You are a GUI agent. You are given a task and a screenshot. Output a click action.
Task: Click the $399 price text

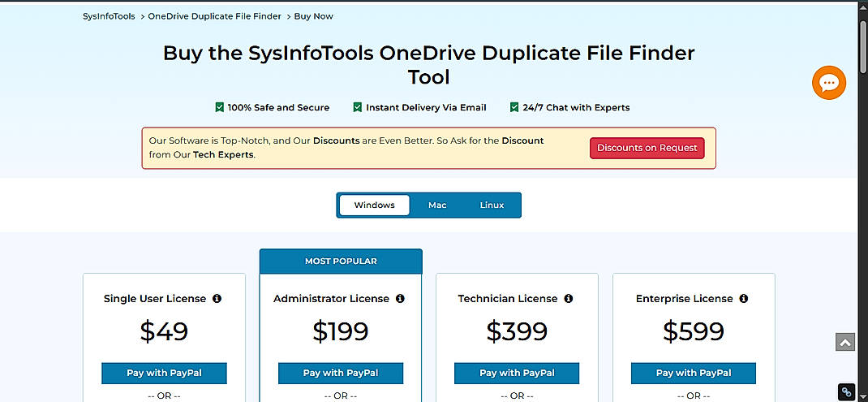click(x=517, y=331)
